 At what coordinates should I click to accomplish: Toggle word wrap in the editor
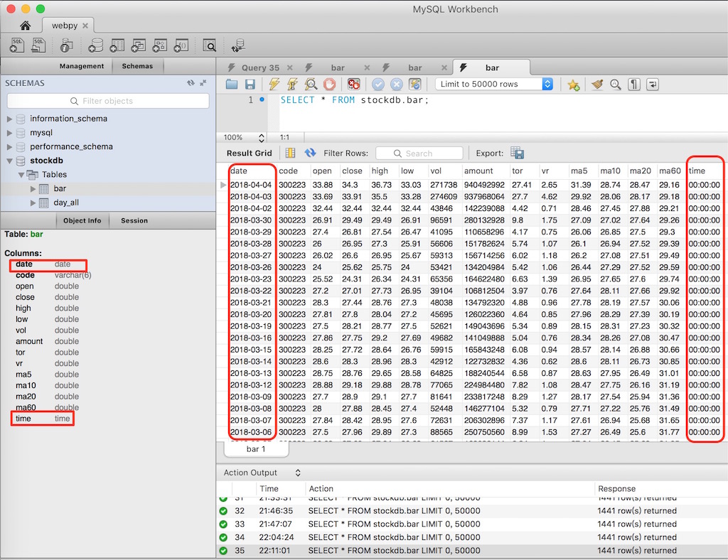(651, 85)
